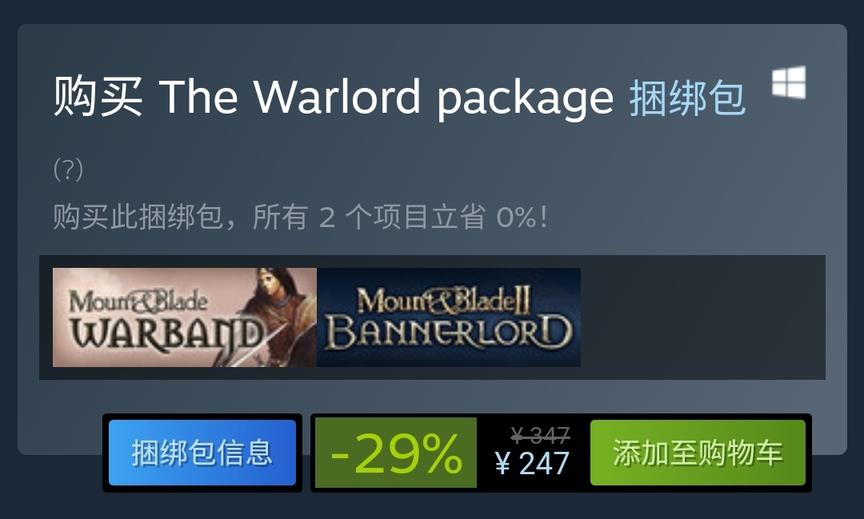Open the Mount & Blade II Bannerlord thumbnail
This screenshot has height=519, width=864.
click(x=449, y=317)
